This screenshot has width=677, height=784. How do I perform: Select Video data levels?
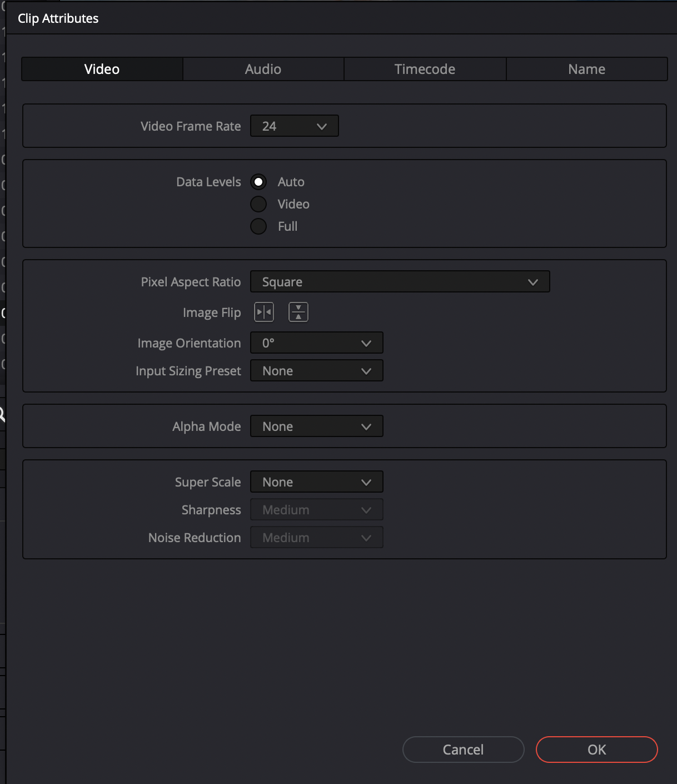[258, 204]
